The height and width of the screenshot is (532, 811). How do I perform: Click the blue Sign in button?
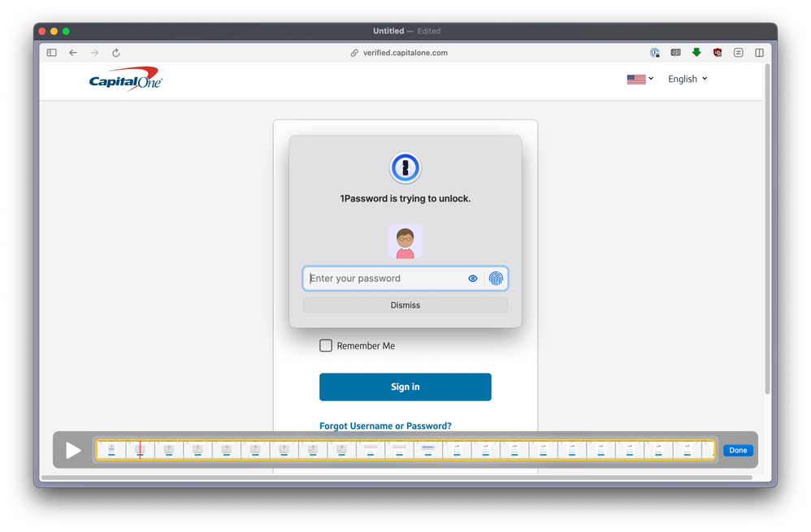pos(405,387)
